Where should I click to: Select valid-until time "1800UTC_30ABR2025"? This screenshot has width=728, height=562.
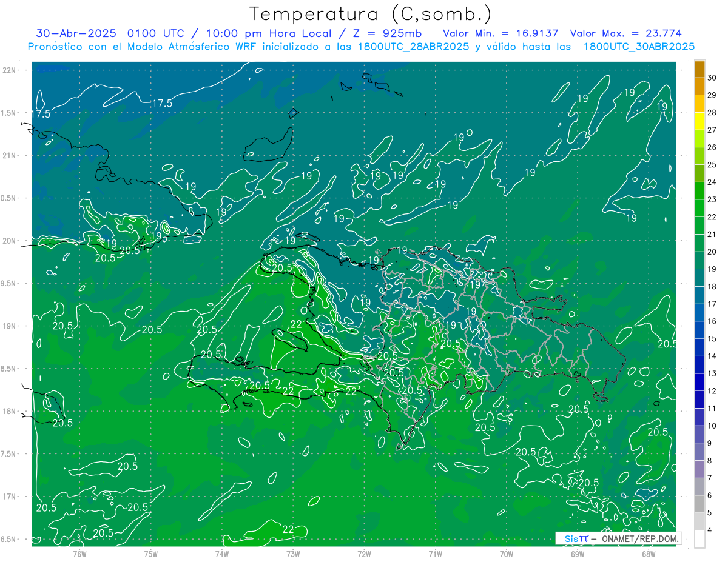[x=639, y=47]
